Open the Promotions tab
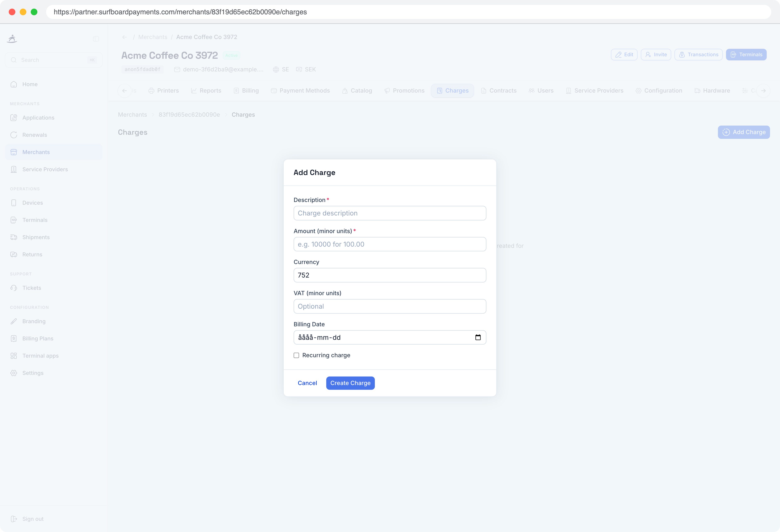780x532 pixels. point(404,91)
